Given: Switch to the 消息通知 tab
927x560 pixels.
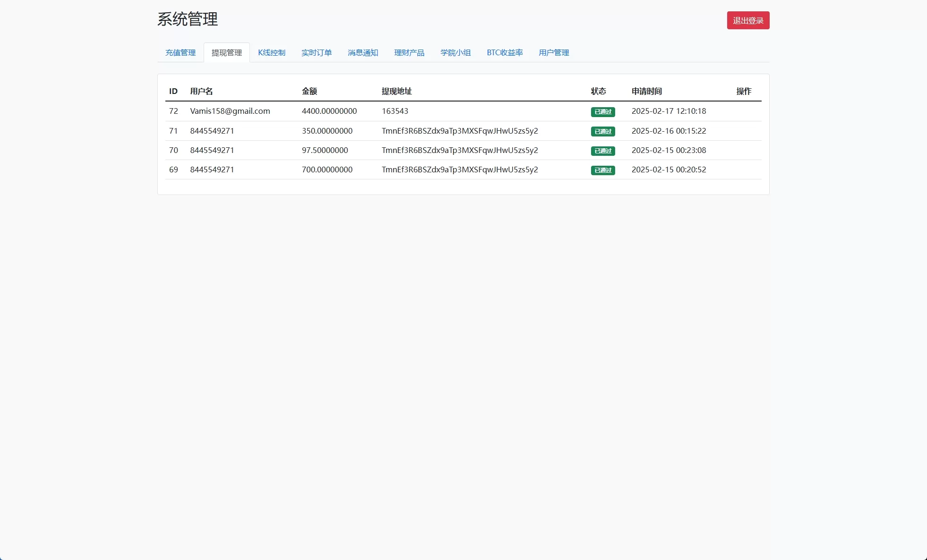Looking at the screenshot, I should pyautogui.click(x=362, y=52).
